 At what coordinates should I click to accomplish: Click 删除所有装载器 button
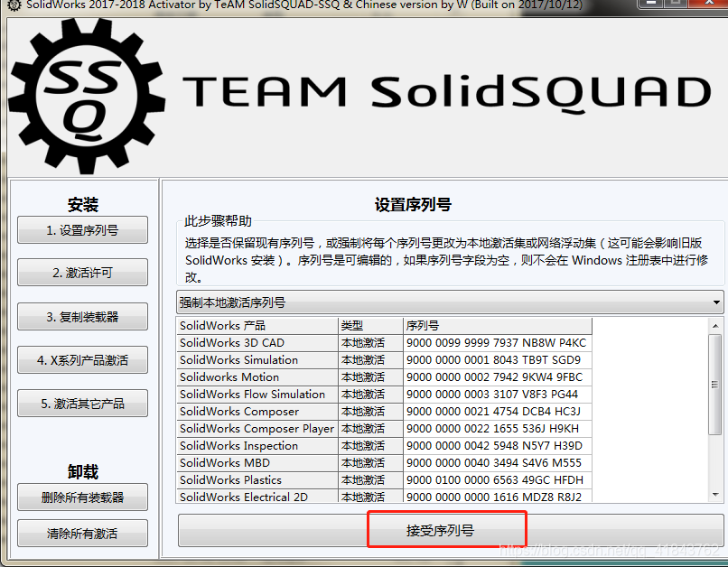point(82,497)
